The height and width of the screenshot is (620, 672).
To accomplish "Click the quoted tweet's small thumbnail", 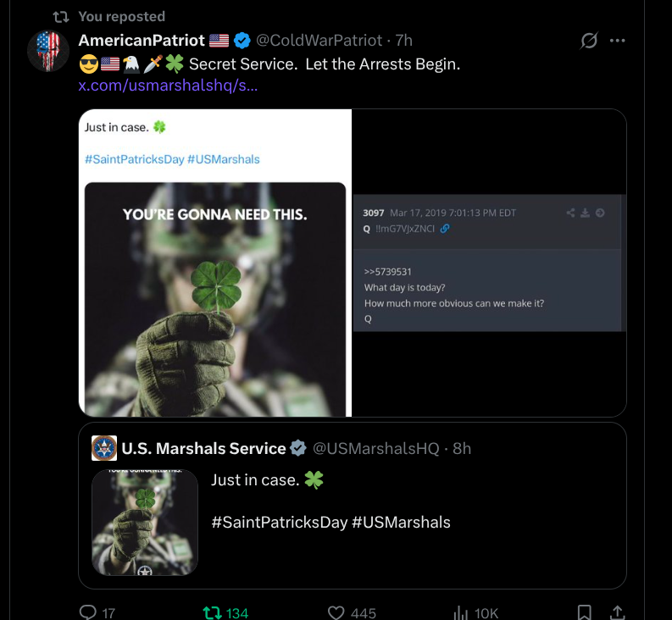I will 145,523.
